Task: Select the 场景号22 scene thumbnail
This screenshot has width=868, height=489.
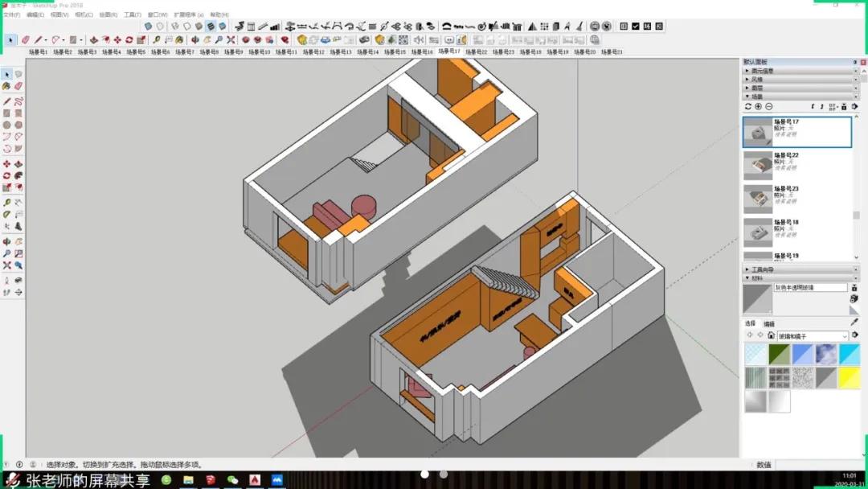Action: [757, 165]
